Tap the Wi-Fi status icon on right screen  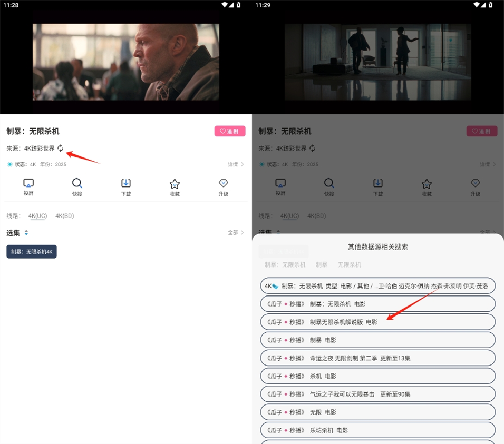click(x=477, y=5)
